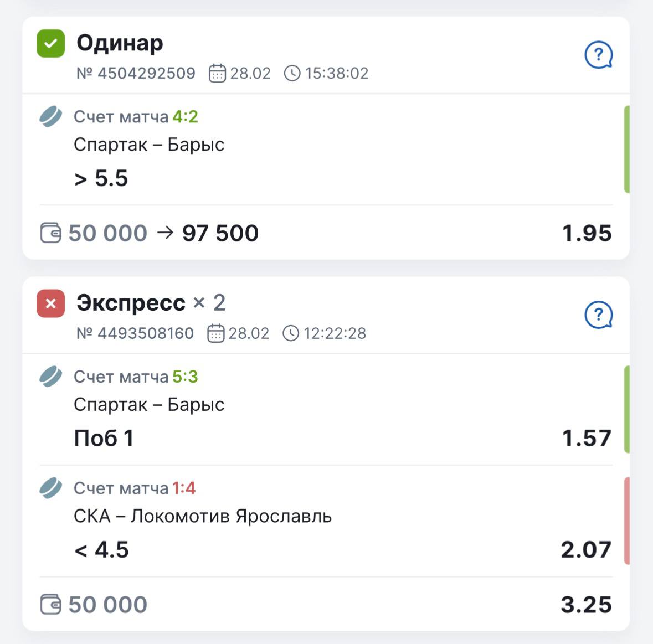The width and height of the screenshot is (653, 644).
Task: Select bet number 4493508160
Action: coord(135,333)
